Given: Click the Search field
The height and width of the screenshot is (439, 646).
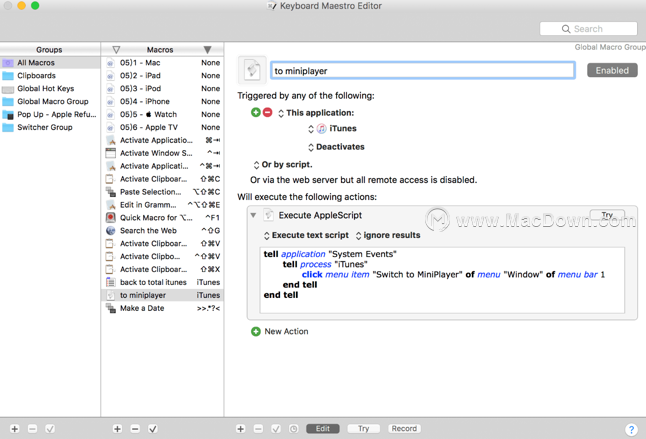Looking at the screenshot, I should (588, 29).
